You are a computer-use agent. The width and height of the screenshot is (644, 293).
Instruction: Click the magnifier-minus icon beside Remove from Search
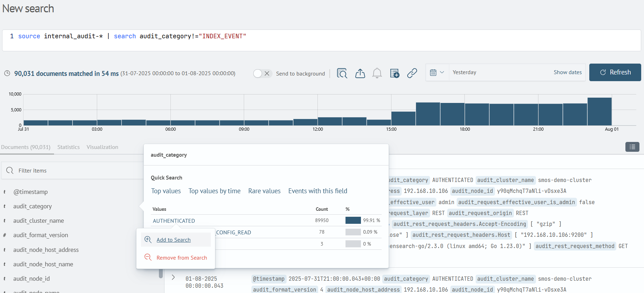point(148,258)
